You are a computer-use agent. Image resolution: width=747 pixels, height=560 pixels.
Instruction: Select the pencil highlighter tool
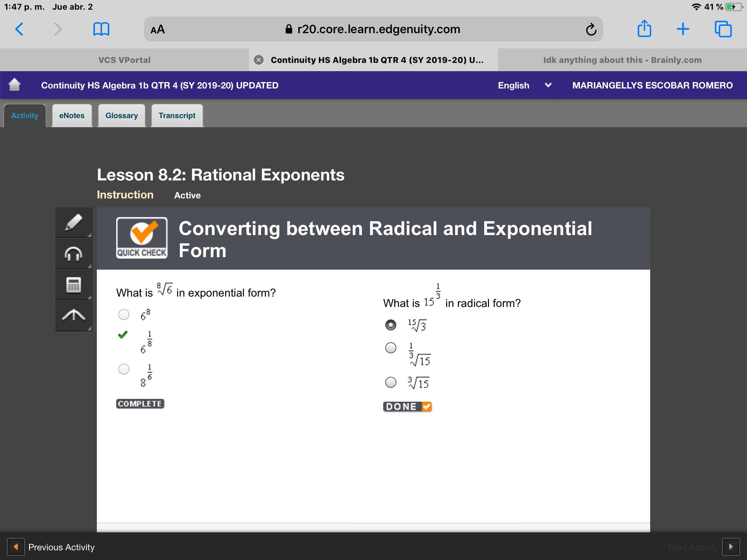click(74, 222)
